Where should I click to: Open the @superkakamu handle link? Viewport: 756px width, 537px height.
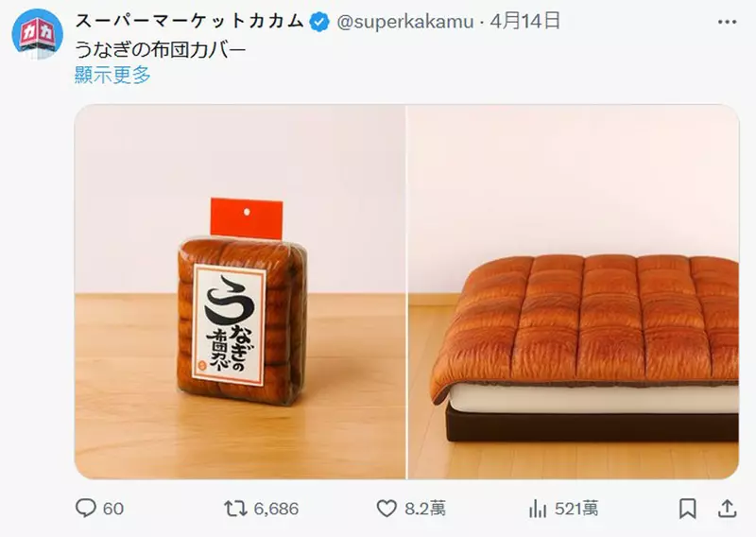click(405, 22)
